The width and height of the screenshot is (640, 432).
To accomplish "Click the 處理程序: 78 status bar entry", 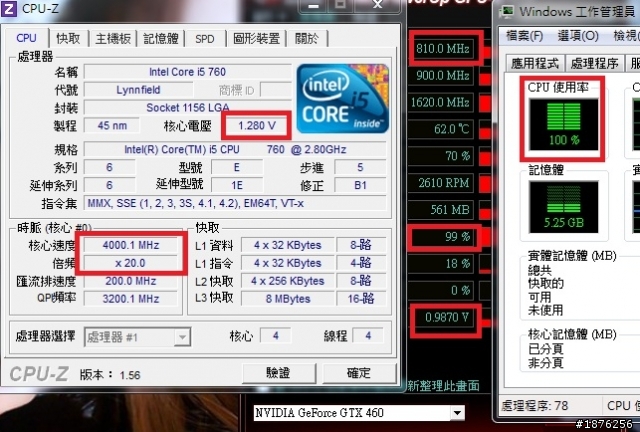I will pos(535,405).
